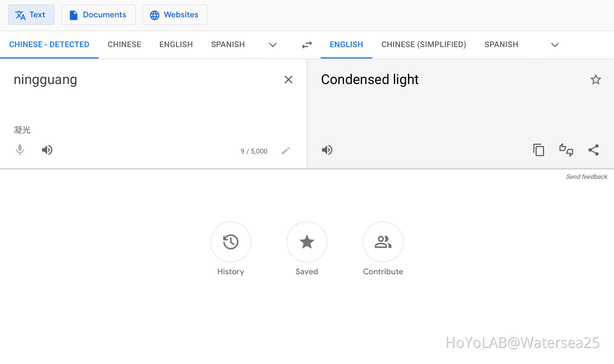The width and height of the screenshot is (614, 364).
Task: Switch to Documents translation mode
Action: click(98, 15)
